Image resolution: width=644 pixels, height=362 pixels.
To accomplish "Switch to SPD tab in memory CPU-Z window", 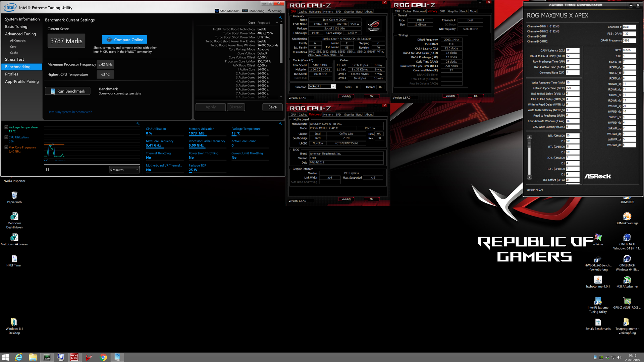I will [x=442, y=11].
